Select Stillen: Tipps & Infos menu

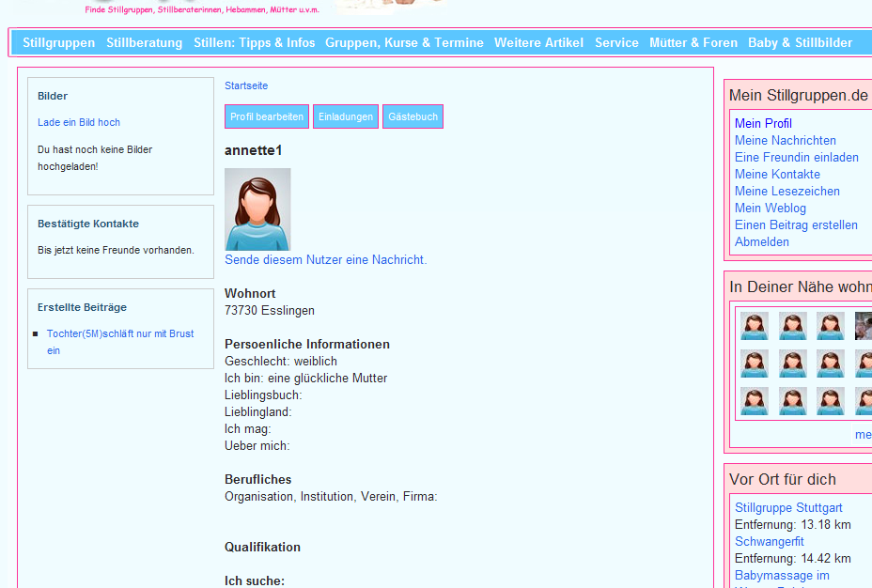pyautogui.click(x=254, y=42)
